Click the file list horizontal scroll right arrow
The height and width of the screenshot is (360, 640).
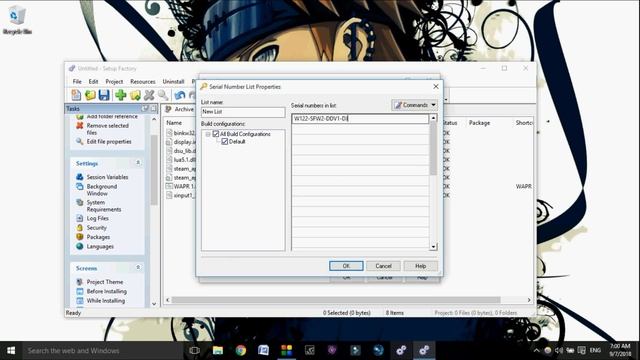[x=529, y=300]
